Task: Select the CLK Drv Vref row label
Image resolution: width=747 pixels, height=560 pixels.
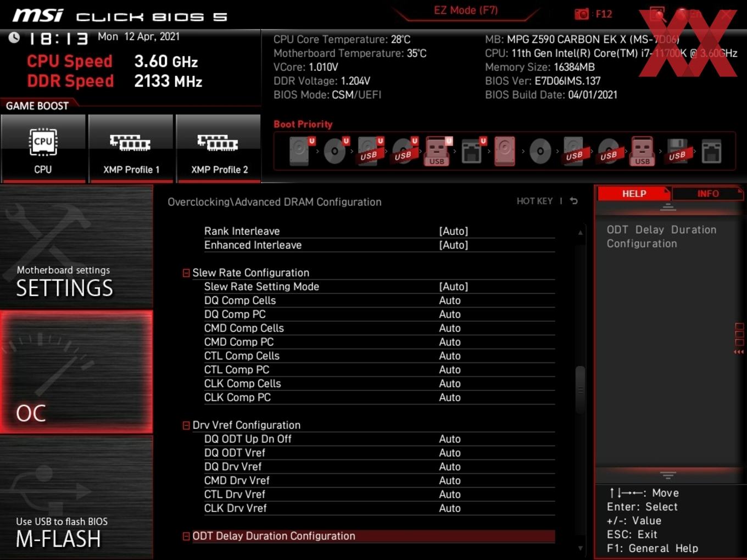Action: [x=235, y=508]
